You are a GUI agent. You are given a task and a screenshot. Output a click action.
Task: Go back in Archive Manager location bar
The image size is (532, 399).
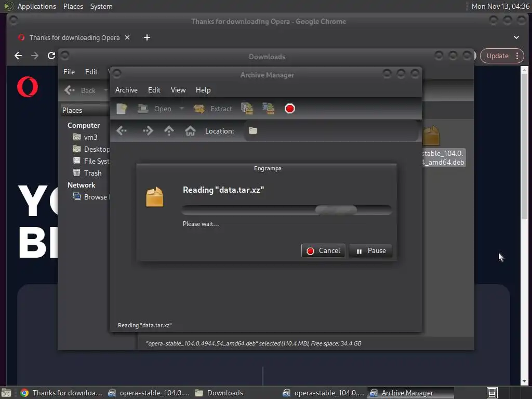[122, 130]
